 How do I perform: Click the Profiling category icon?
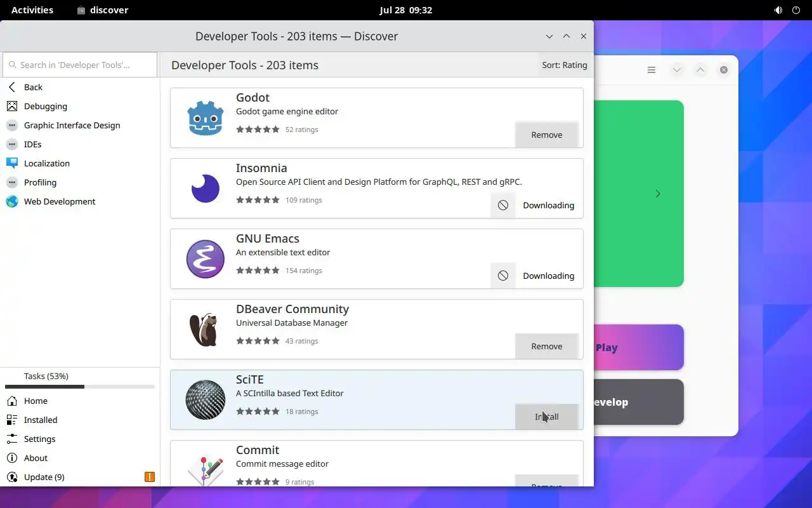click(12, 182)
